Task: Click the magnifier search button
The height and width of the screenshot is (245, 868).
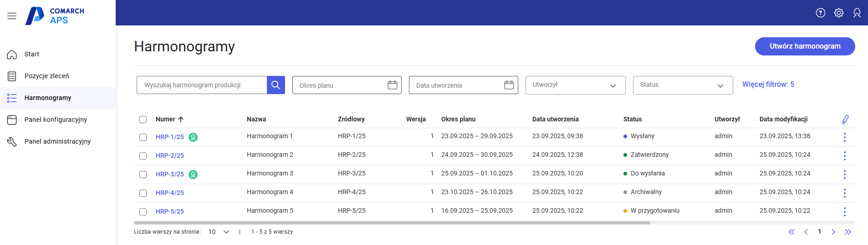Action: pos(276,85)
